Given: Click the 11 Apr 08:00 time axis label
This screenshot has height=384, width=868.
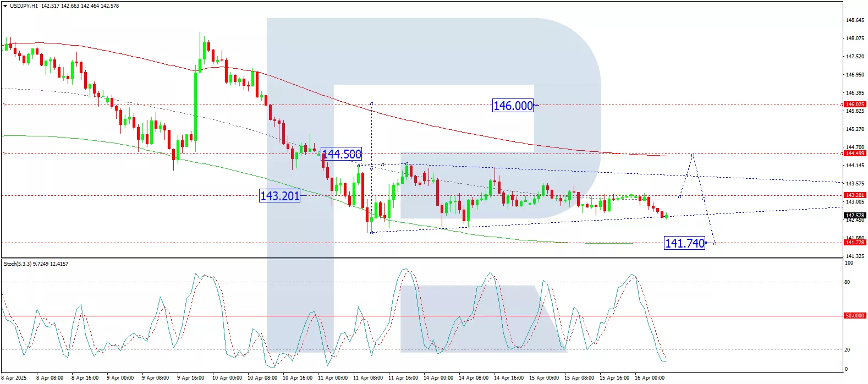Looking at the screenshot, I should click(367, 378).
